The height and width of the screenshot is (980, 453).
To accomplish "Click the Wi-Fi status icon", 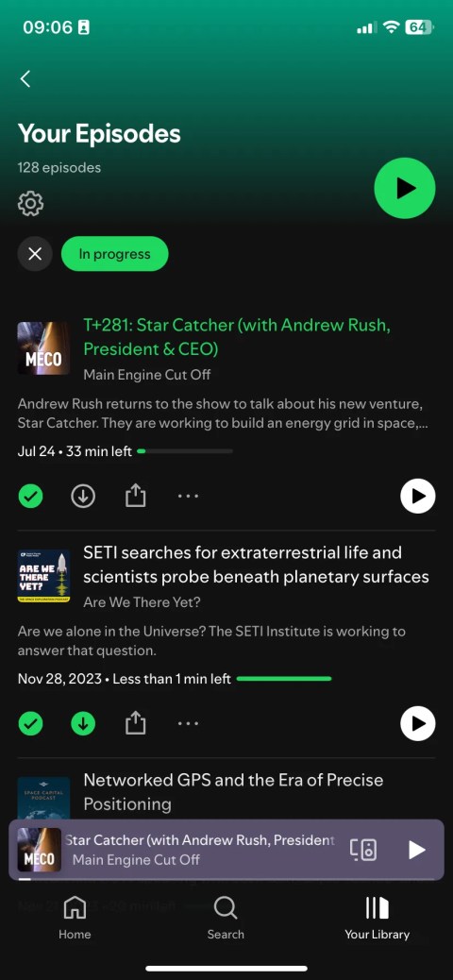I will [392, 27].
